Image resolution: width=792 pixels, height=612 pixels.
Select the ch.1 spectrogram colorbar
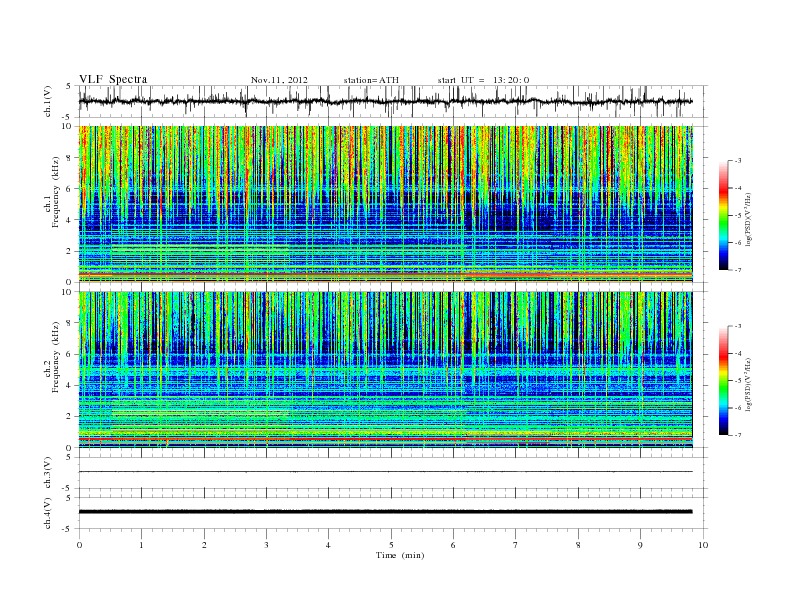pyautogui.click(x=723, y=215)
